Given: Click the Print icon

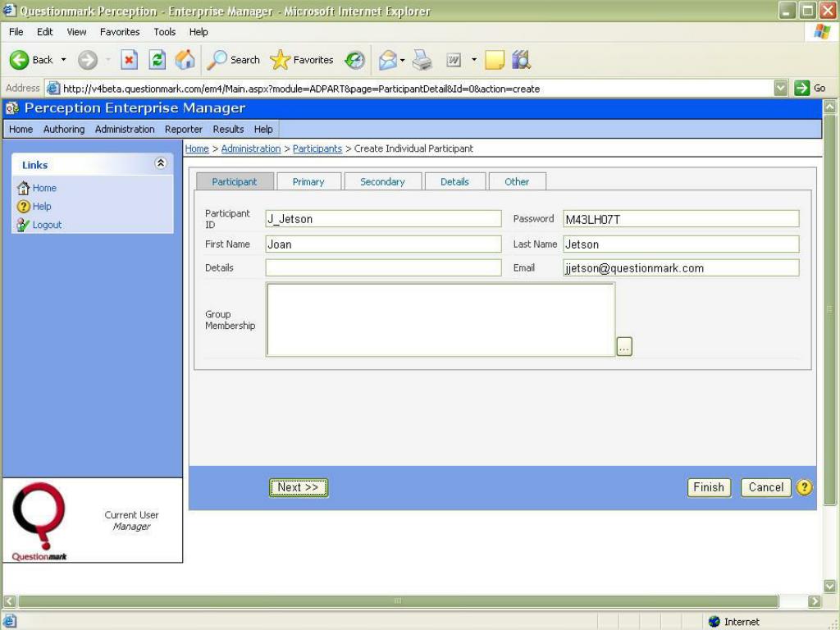Looking at the screenshot, I should click(x=422, y=60).
